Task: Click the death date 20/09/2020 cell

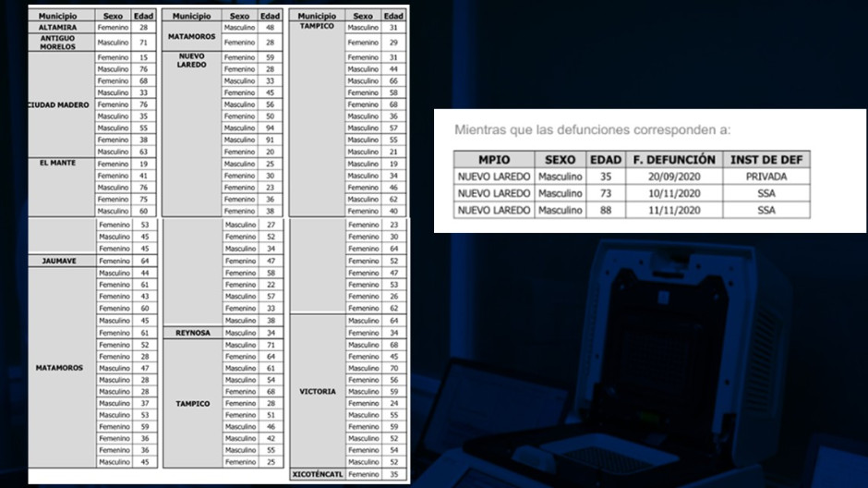Action: click(673, 177)
